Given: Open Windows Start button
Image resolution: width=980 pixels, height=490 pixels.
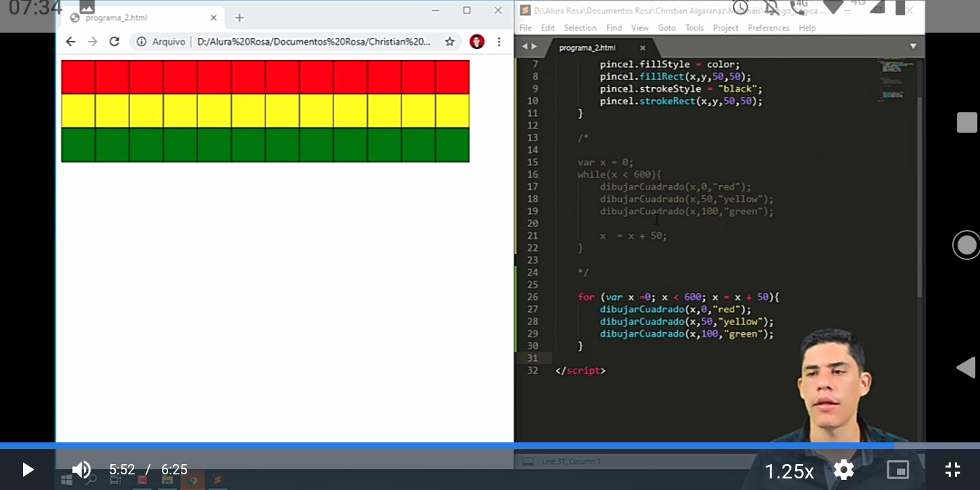Looking at the screenshot, I should point(67,480).
